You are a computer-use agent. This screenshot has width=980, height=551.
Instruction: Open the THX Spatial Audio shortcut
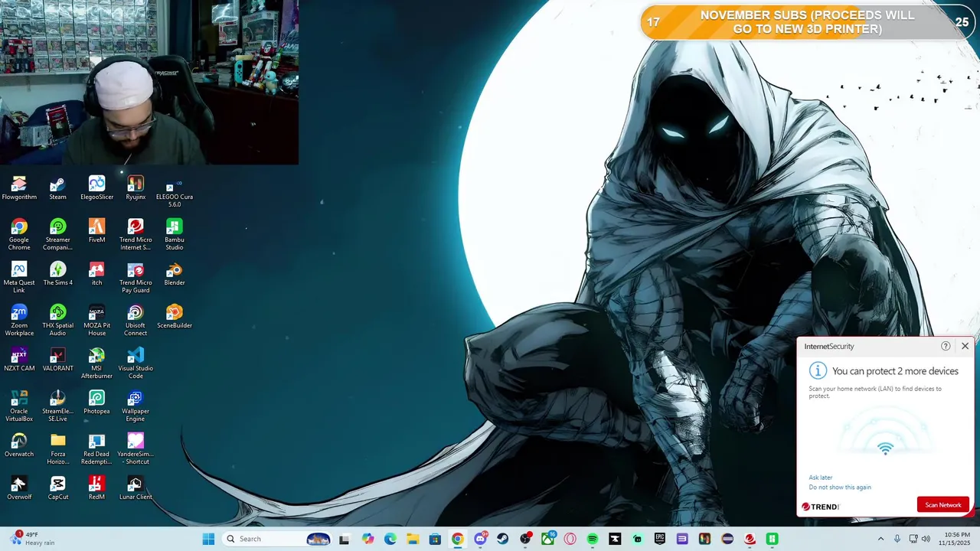coord(58,321)
